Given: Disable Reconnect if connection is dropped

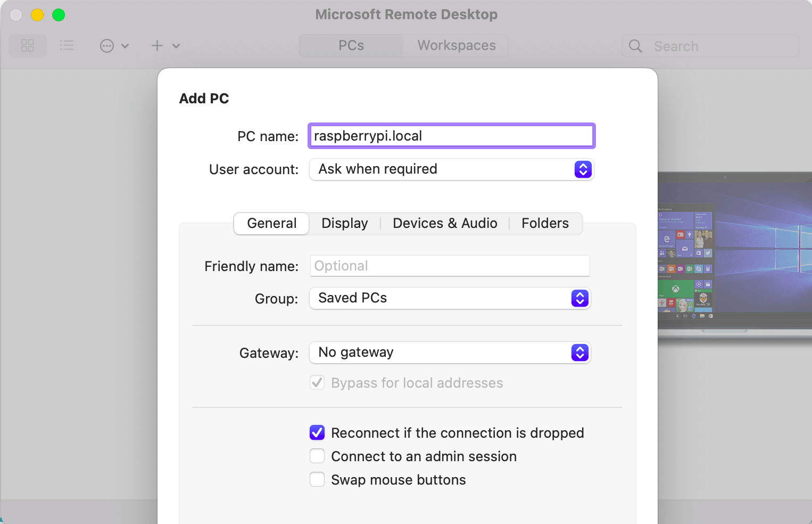Looking at the screenshot, I should [x=317, y=432].
